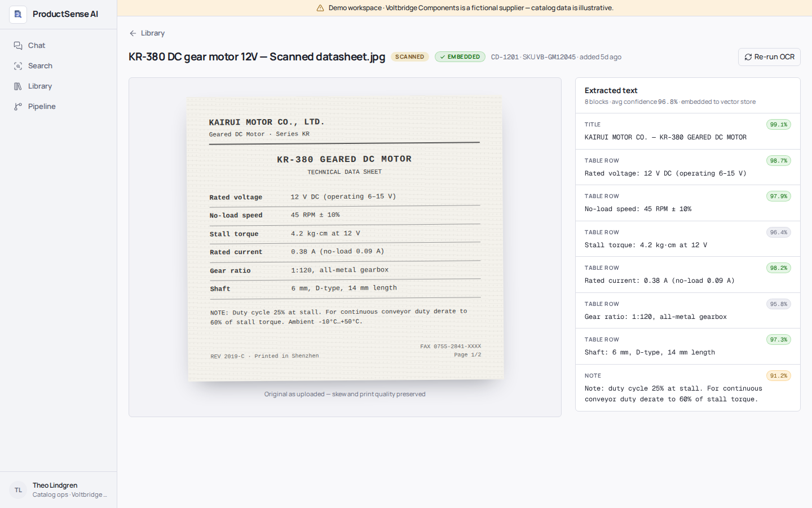Click the warning triangle in demo banner
This screenshot has height=508, width=812.
click(x=320, y=8)
